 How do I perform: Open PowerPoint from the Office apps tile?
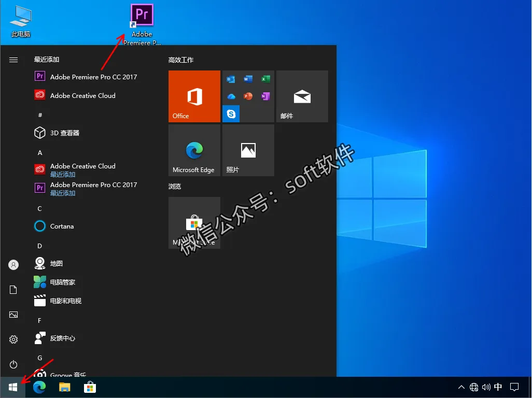click(x=248, y=96)
